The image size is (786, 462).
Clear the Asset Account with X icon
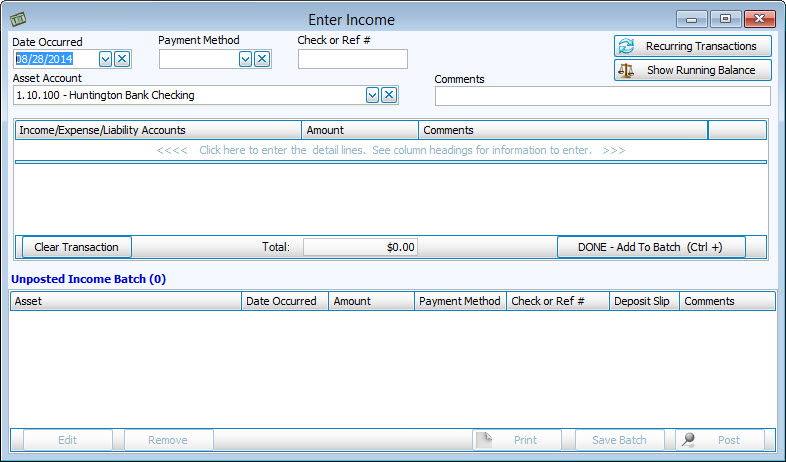(389, 95)
